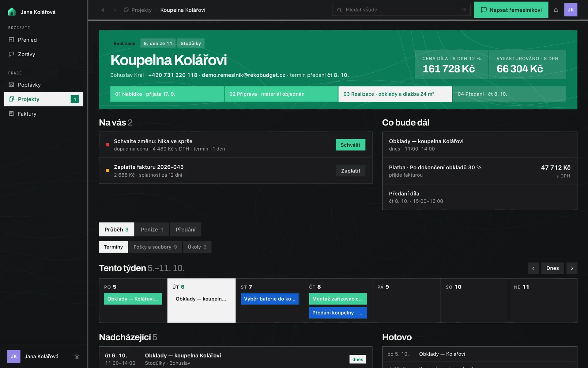Click the layers icon beside Jana Kolářová
This screenshot has height=368, width=588.
click(x=77, y=356)
